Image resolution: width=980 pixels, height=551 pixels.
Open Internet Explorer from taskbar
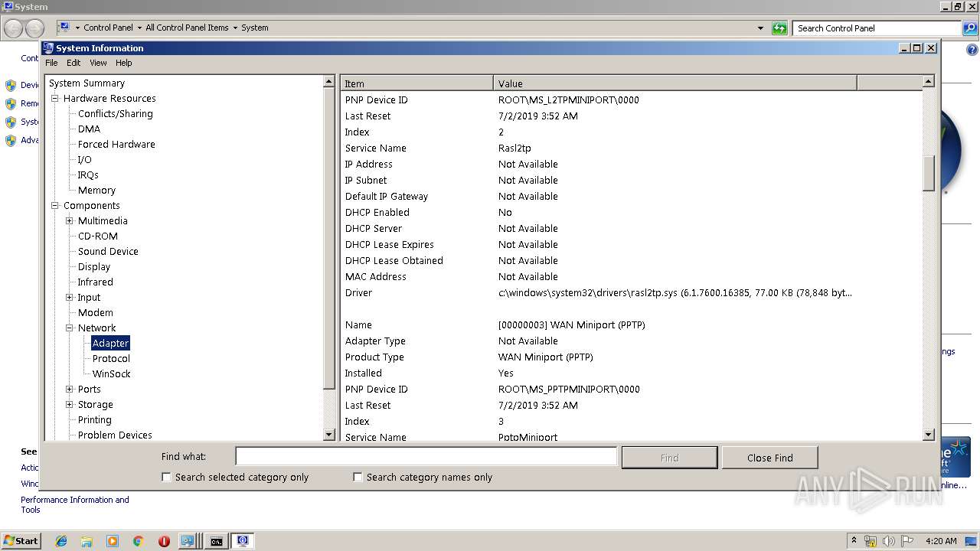[x=61, y=541]
